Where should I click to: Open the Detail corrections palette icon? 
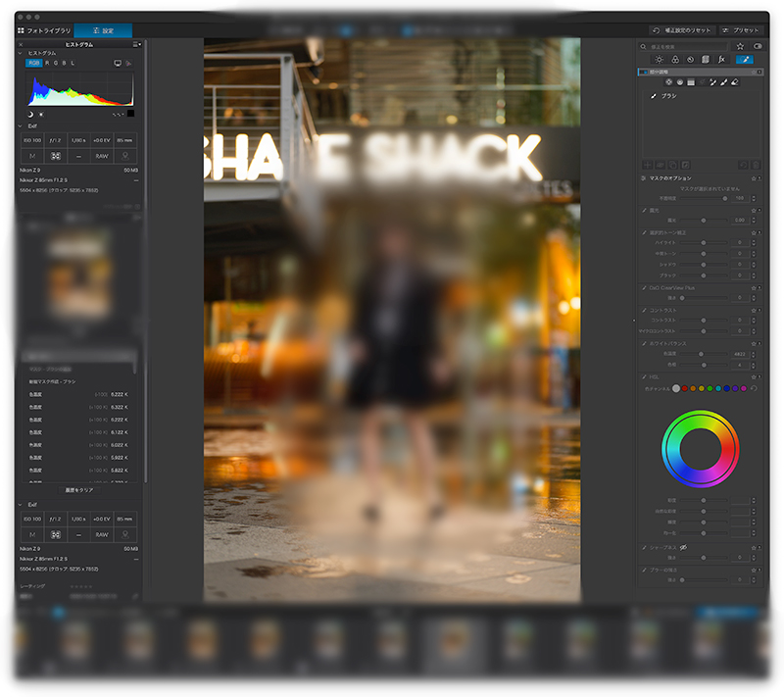pos(691,60)
